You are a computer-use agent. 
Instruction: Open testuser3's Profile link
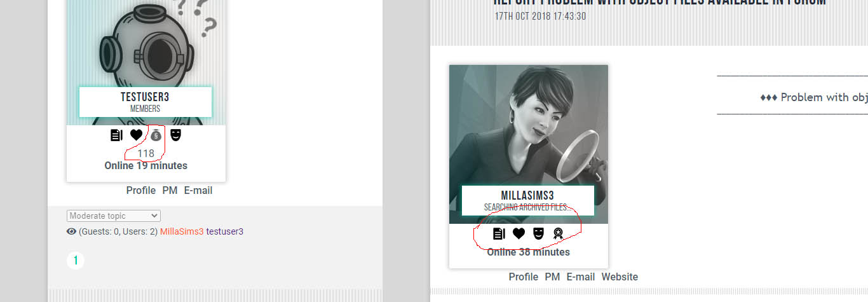pos(141,190)
